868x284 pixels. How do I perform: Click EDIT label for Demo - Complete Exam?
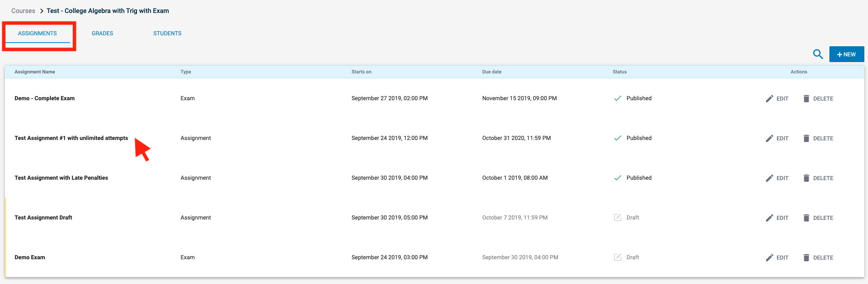coord(782,99)
